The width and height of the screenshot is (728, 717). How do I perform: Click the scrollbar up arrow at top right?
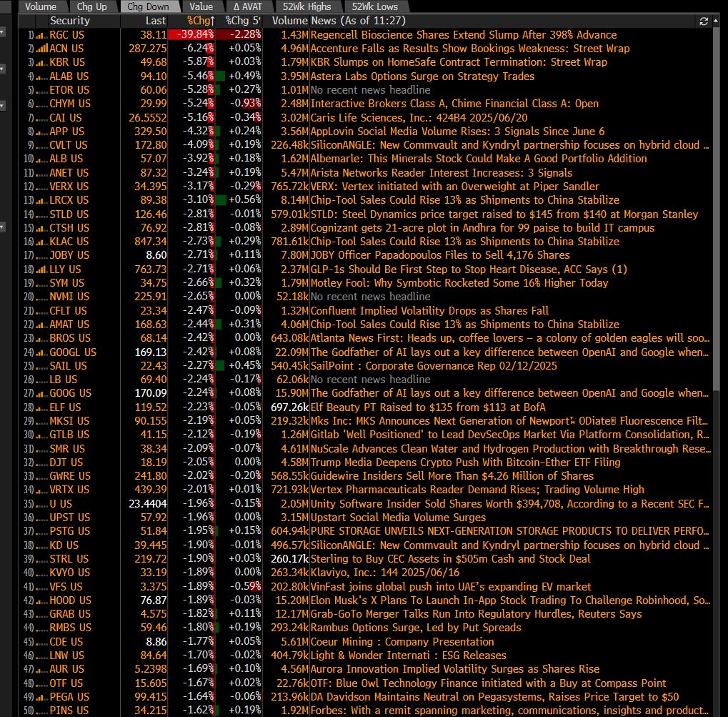pyautogui.click(x=716, y=21)
